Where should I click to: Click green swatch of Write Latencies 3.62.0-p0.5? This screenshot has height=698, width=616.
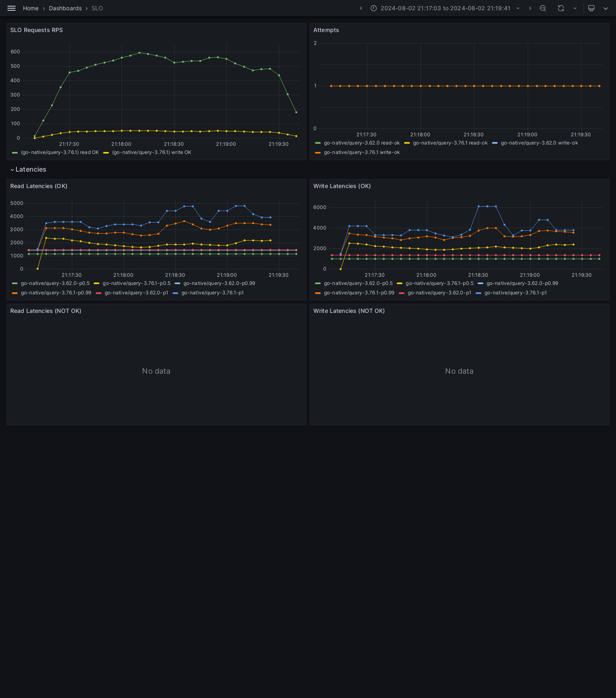click(x=318, y=283)
